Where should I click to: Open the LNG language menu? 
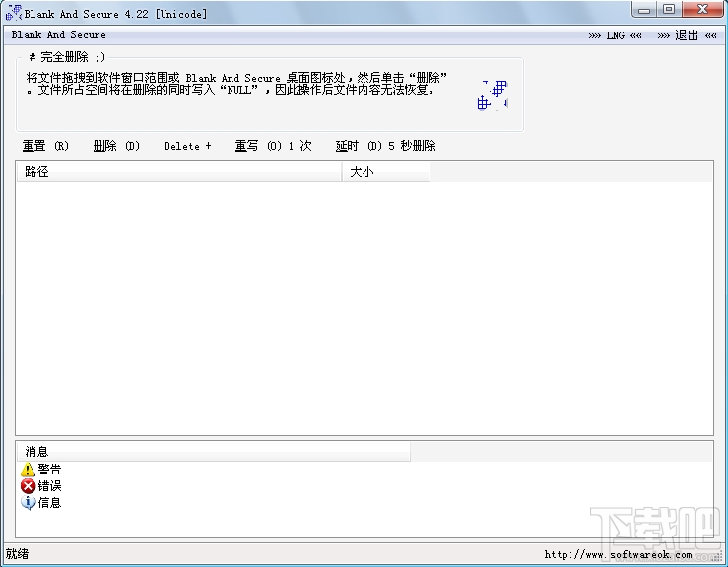[x=615, y=35]
